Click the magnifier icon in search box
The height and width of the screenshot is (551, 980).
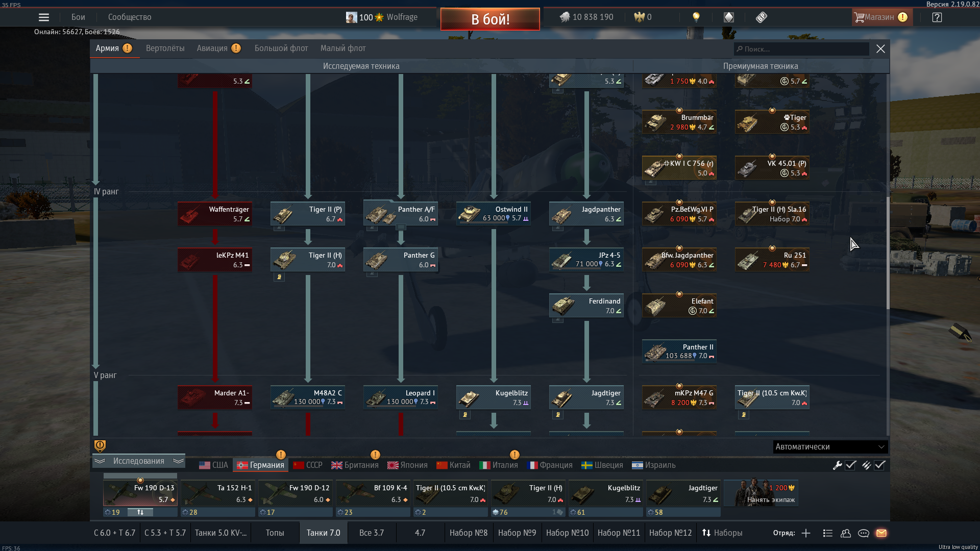tap(740, 49)
